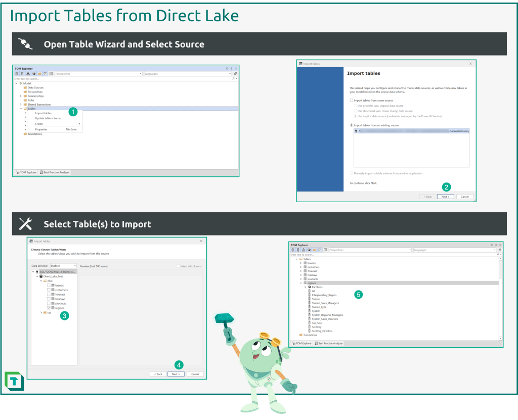
Task: Click the search magnifier in top TOM Explorer
Action: tap(234, 78)
